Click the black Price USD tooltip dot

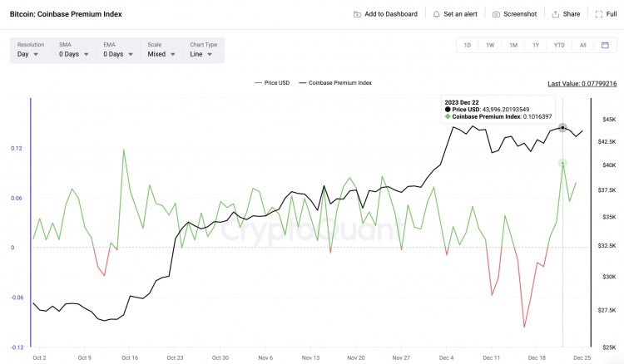[448, 109]
